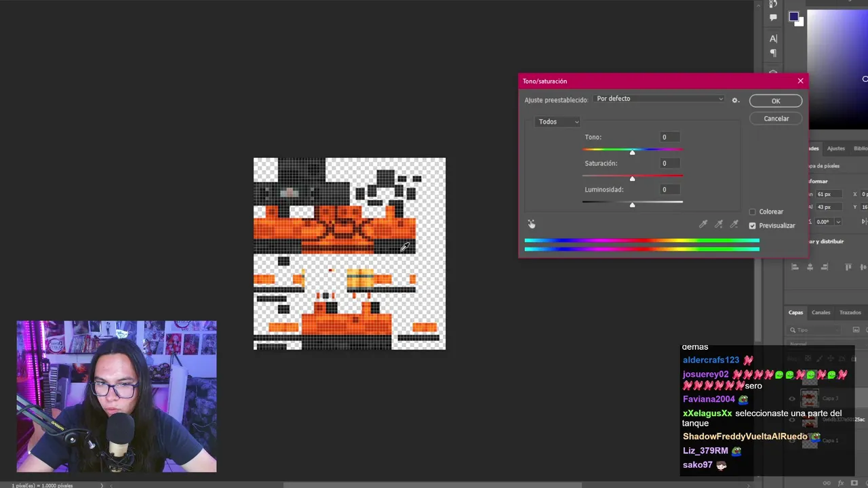Click username sako97 in chat
868x488 pixels.
click(x=698, y=465)
